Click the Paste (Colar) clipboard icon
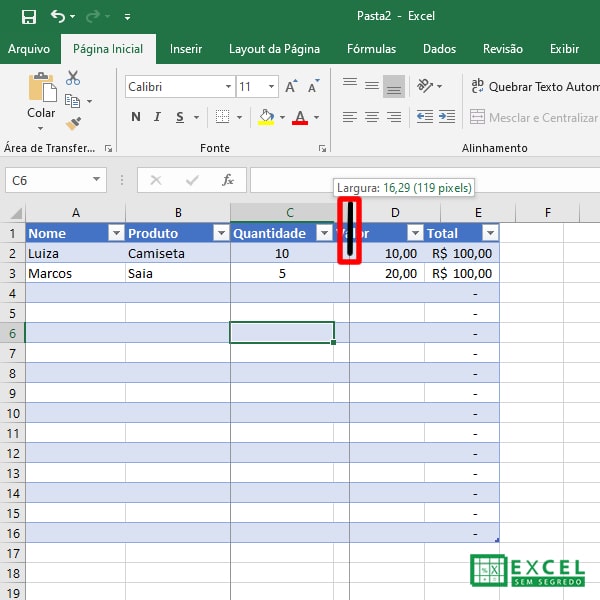The image size is (600, 600). pyautogui.click(x=41, y=88)
